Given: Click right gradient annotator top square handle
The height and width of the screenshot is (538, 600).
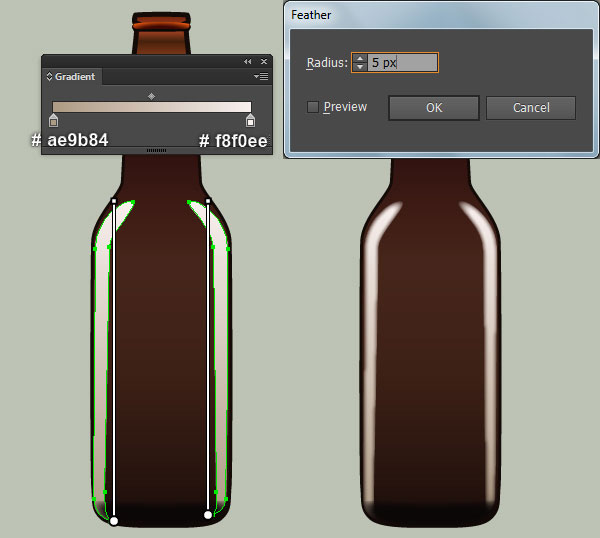Looking at the screenshot, I should 208,201.
